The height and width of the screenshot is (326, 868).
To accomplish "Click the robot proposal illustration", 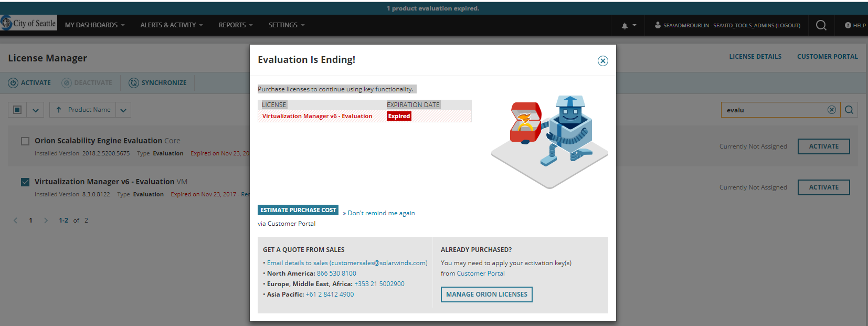I will click(549, 142).
